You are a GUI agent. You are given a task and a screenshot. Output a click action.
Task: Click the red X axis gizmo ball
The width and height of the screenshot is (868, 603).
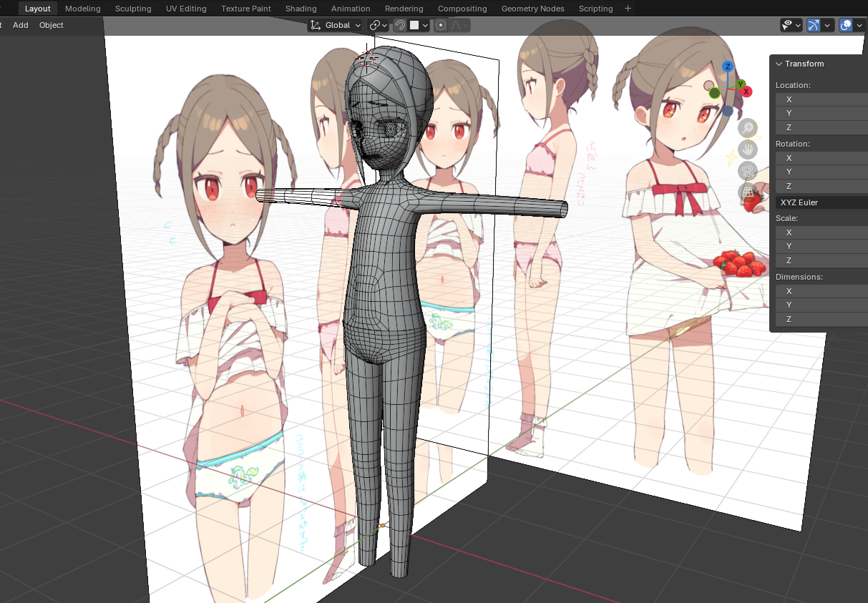tap(746, 92)
